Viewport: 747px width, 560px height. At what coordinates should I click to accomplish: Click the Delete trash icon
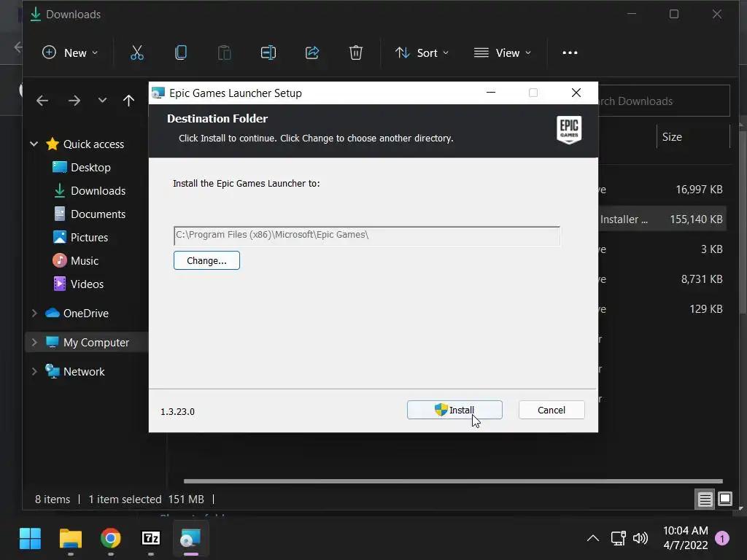click(x=356, y=52)
